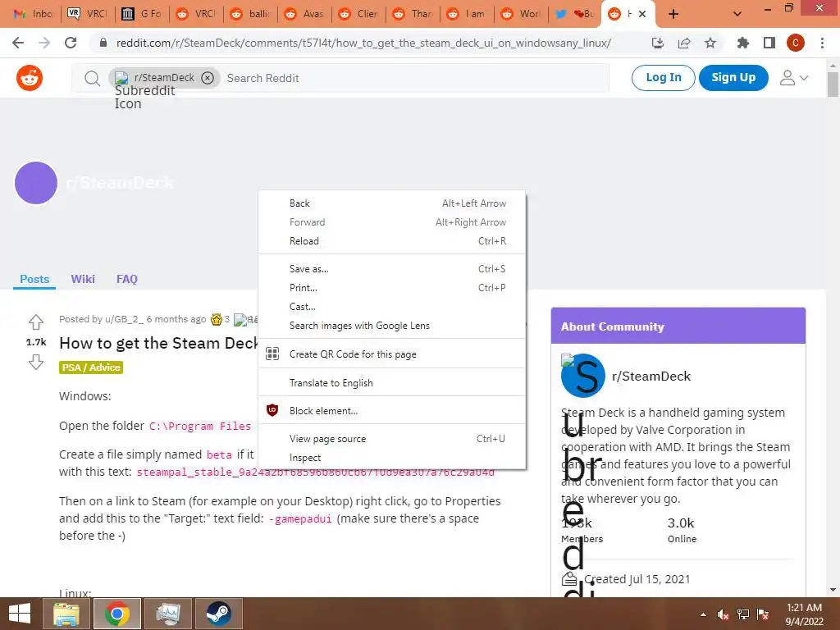Open the u/GB_2_ author link

pos(125,319)
